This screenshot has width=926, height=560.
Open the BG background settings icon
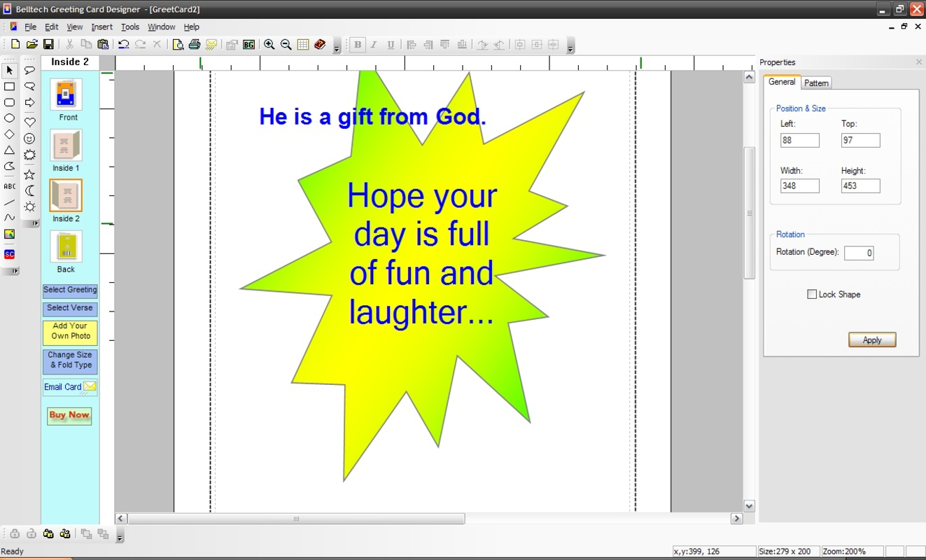pos(248,44)
